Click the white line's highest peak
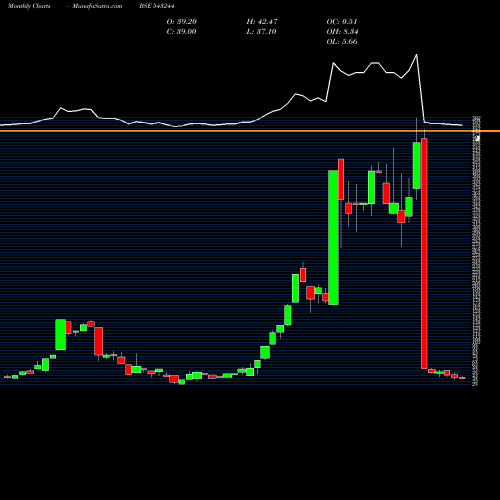The width and height of the screenshot is (500, 500). (x=416, y=55)
